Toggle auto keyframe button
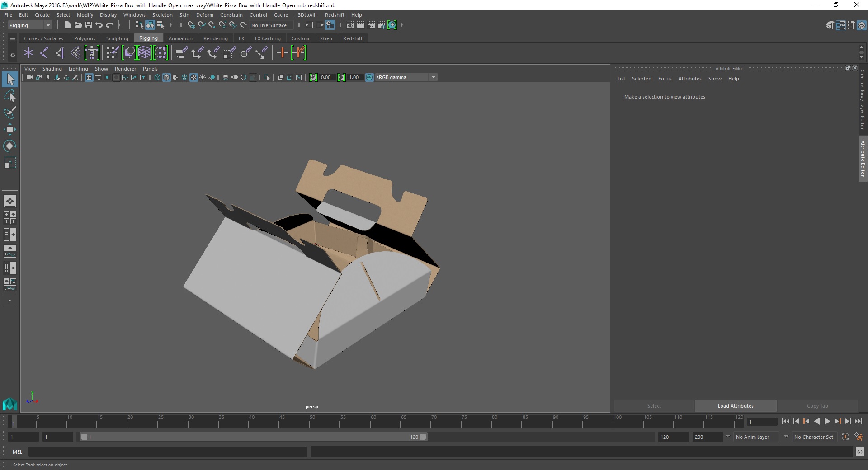Screen dimensions: 868x470 pos(845,437)
